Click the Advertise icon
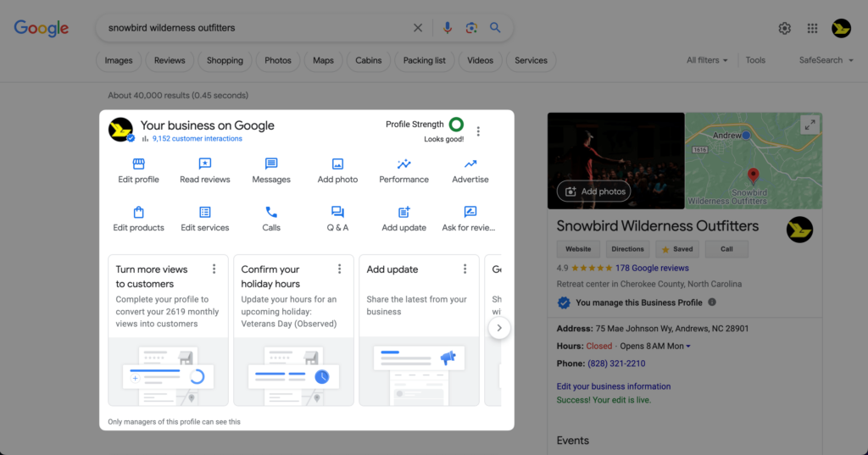The image size is (868, 455). pos(470,164)
